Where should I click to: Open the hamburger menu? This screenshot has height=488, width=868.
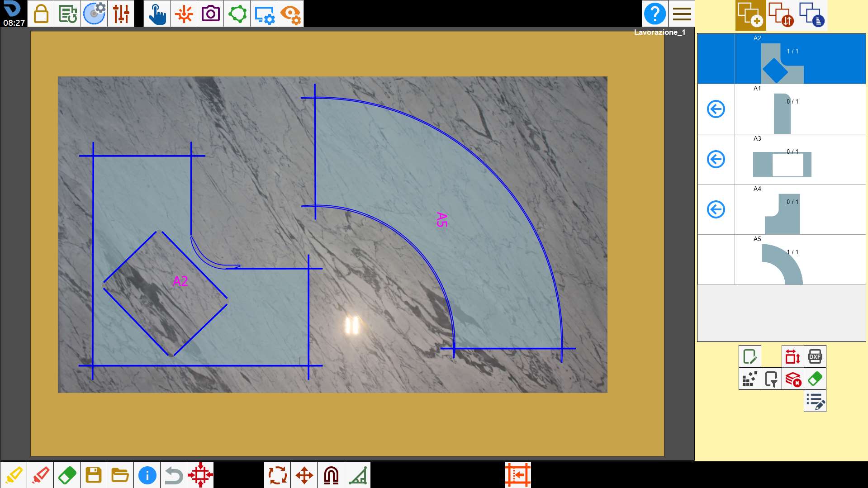[682, 14]
